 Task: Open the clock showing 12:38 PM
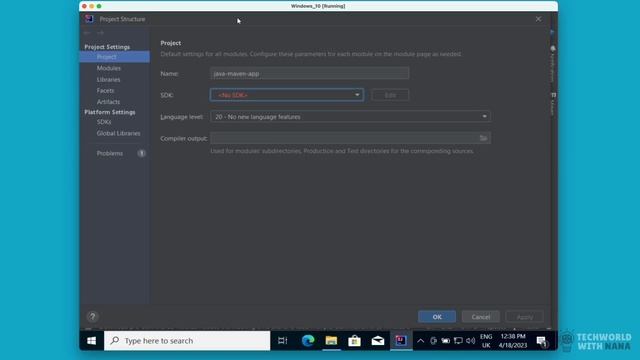tap(513, 341)
